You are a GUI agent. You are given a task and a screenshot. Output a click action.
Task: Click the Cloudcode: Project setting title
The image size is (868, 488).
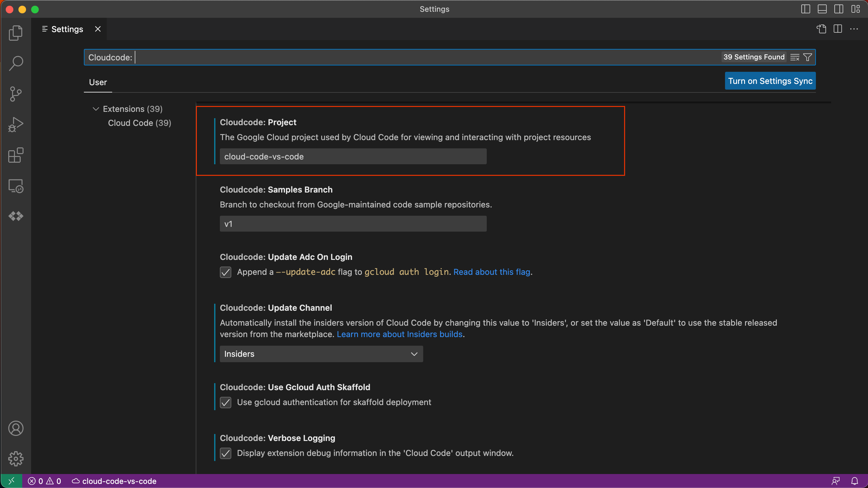click(x=258, y=122)
